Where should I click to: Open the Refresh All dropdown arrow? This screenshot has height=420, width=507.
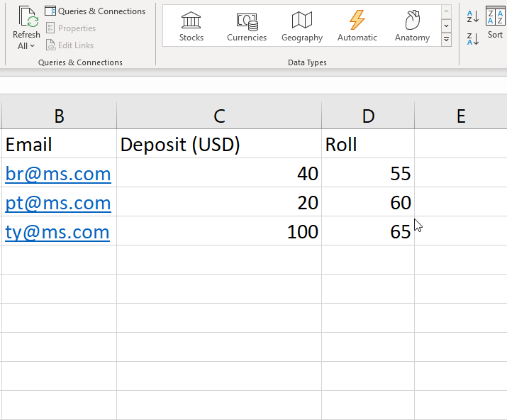[26, 46]
